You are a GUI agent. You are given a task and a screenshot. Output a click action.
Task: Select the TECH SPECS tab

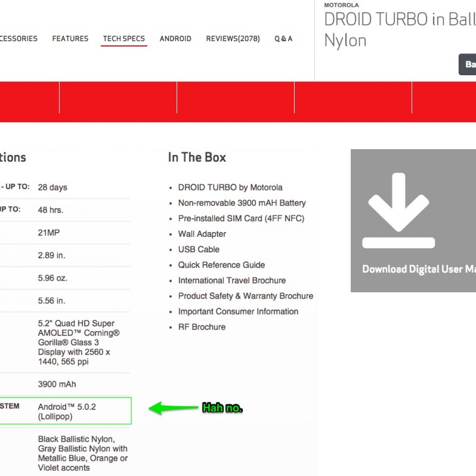tap(124, 38)
